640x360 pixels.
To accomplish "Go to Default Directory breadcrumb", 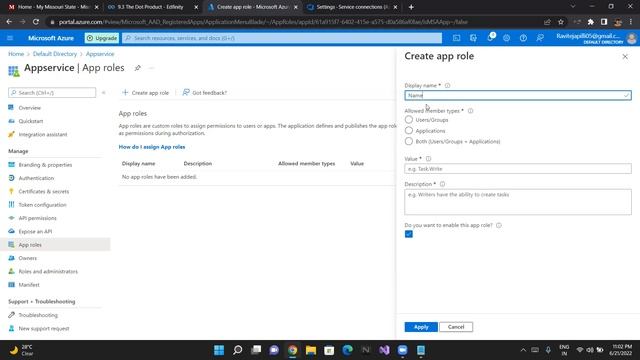I will click(x=55, y=54).
